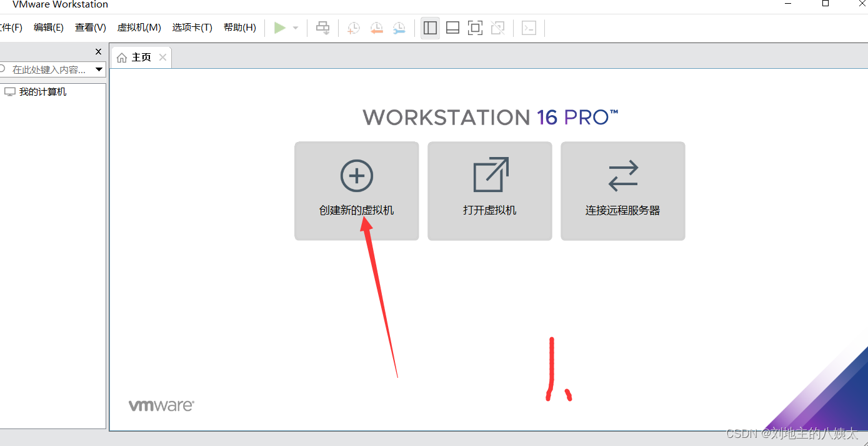Click the revert to snapshot icon
The image size is (868, 446).
point(376,28)
